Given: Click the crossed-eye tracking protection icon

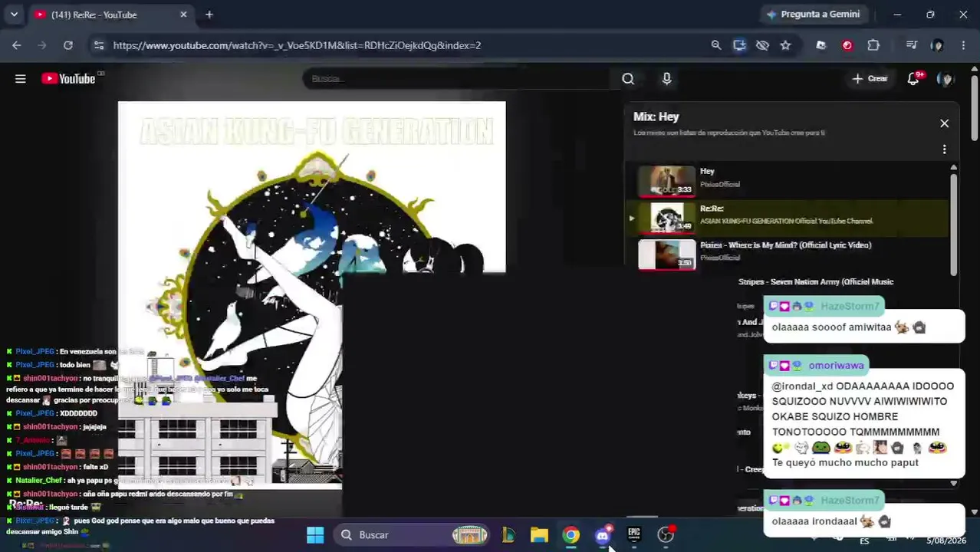Looking at the screenshot, I should point(762,45).
